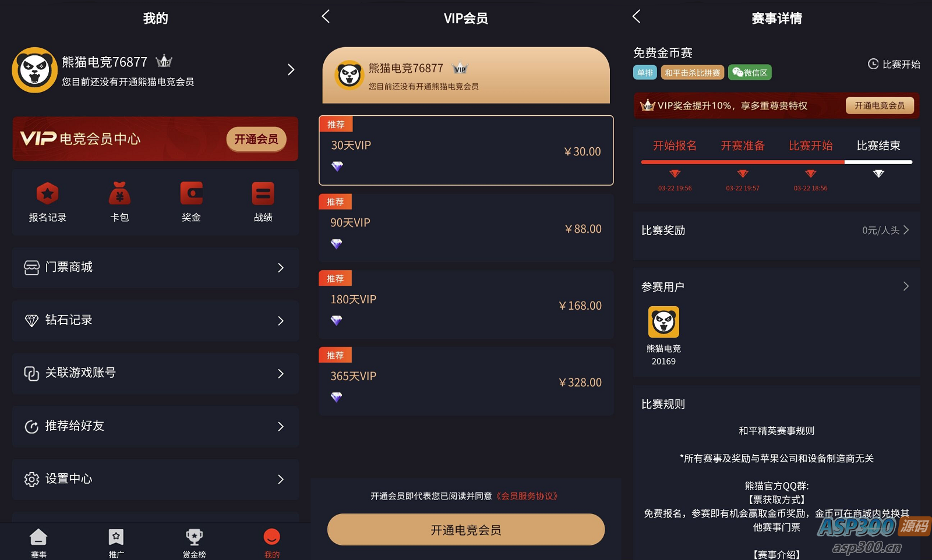
Task: Go to 赛事 home tab icon
Action: pos(38,537)
